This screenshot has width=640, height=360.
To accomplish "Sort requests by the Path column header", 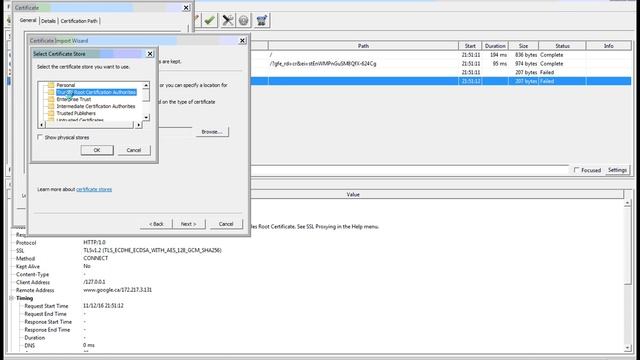I will (363, 46).
